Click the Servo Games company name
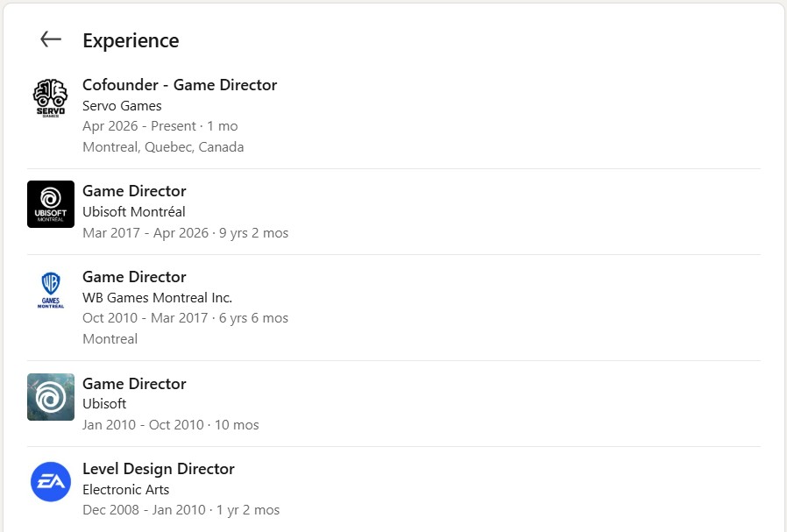This screenshot has width=787, height=532. (x=122, y=106)
